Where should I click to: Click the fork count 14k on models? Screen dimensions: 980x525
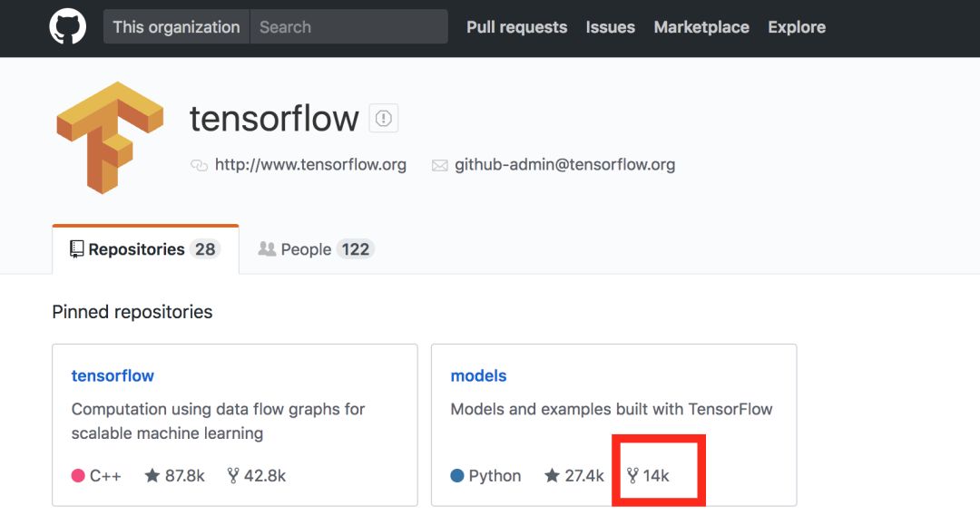(655, 476)
